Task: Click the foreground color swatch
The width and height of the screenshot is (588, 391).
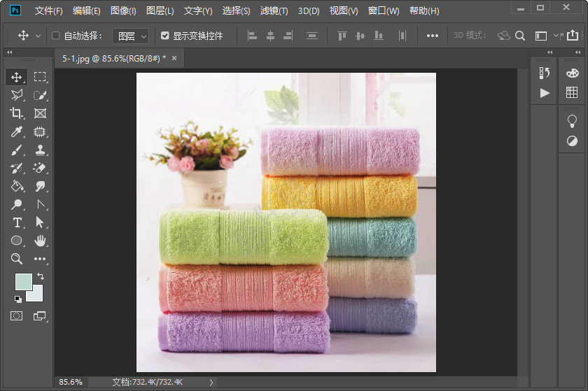Action: (22, 281)
